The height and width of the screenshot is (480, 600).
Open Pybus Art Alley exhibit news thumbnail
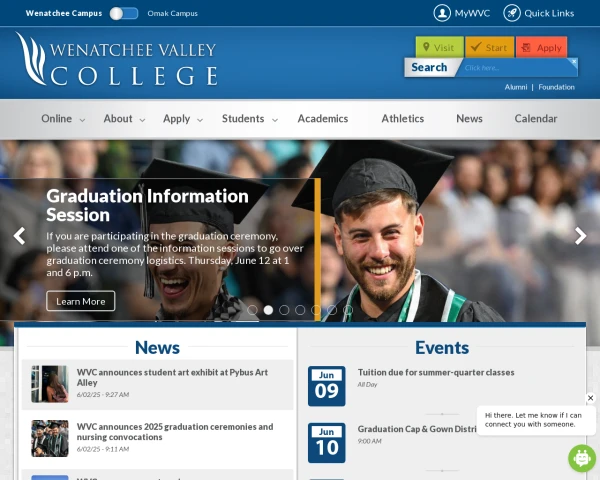(50, 384)
